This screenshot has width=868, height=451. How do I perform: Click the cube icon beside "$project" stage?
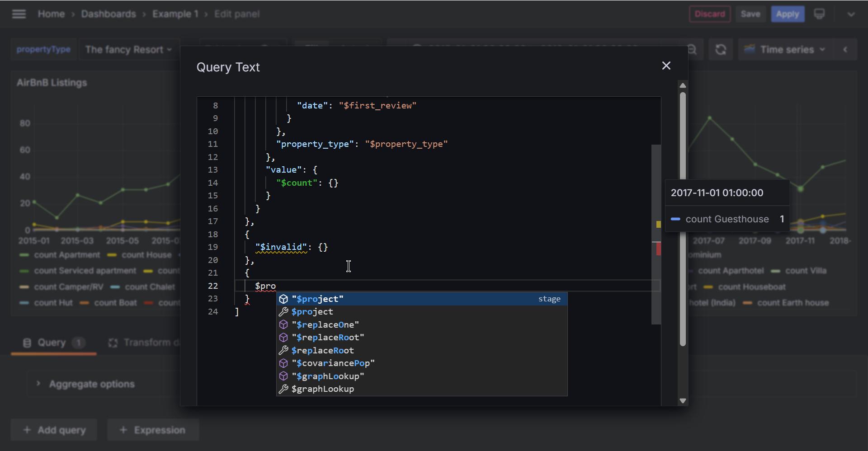pyautogui.click(x=283, y=299)
